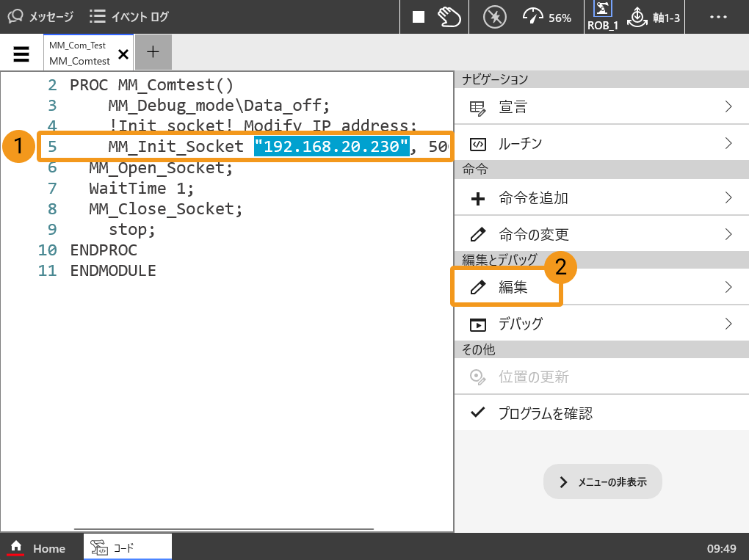Click the 09:49 clock

(x=721, y=548)
